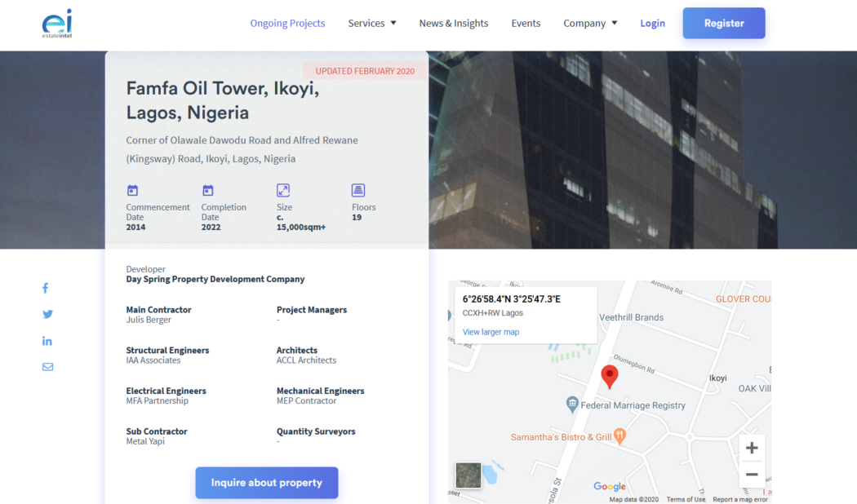857x504 pixels.
Task: Click the calendar icon above Commencement Date
Action: point(133,190)
